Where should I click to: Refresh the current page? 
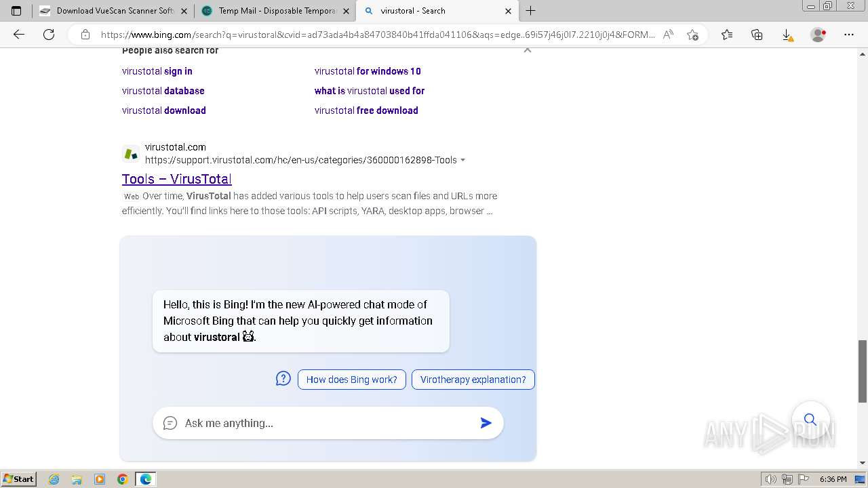49,35
